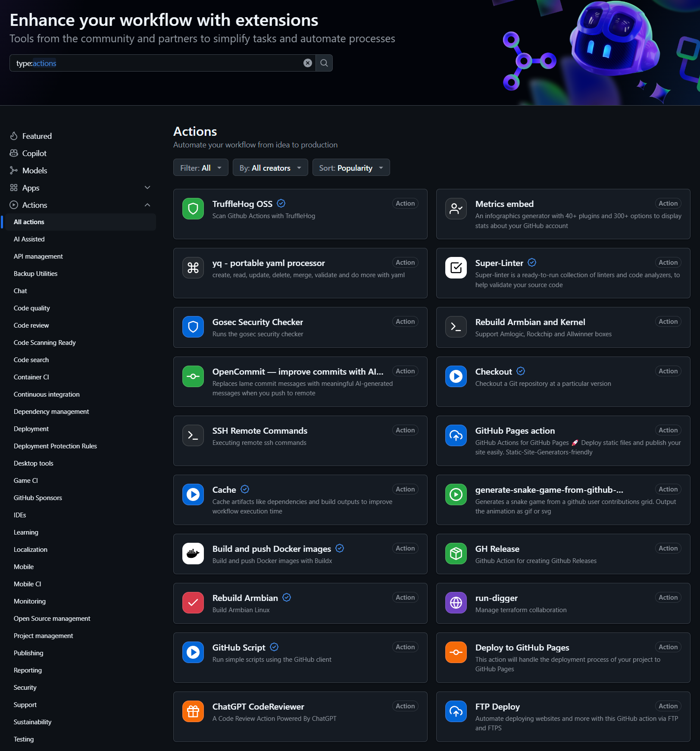Open the TruffleHog OSS title link
This screenshot has height=751, width=700.
pyautogui.click(x=242, y=204)
